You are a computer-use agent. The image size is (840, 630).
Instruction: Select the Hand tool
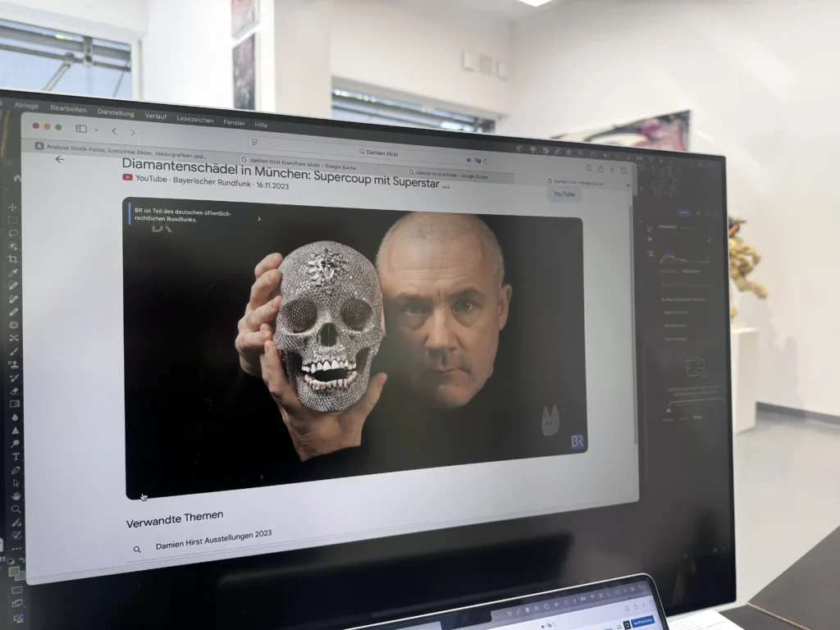click(x=16, y=496)
